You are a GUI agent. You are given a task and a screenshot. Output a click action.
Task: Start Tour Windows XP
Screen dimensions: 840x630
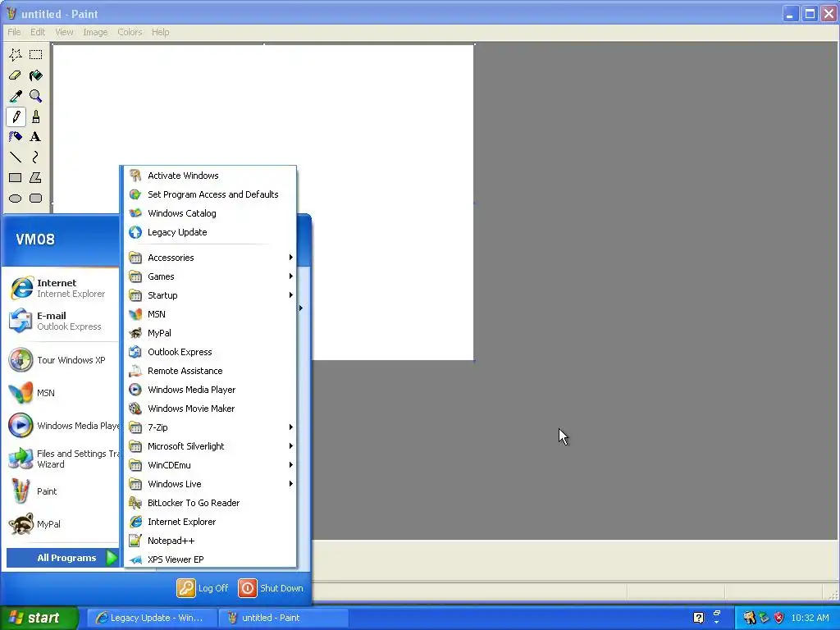[x=62, y=360]
